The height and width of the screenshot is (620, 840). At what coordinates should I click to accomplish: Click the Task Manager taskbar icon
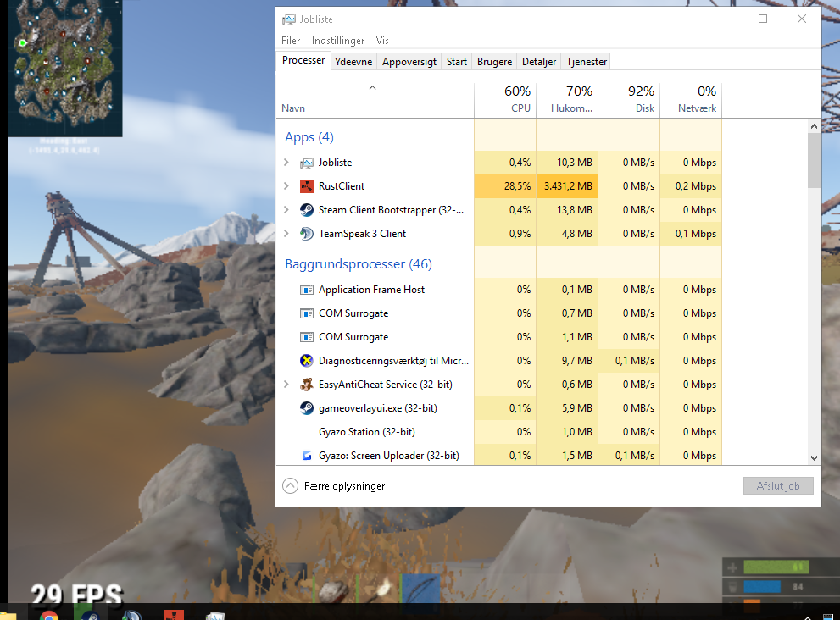tap(215, 616)
